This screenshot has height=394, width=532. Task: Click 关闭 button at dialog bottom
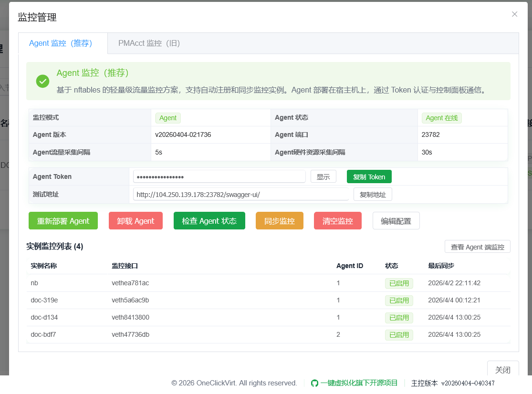click(x=502, y=370)
